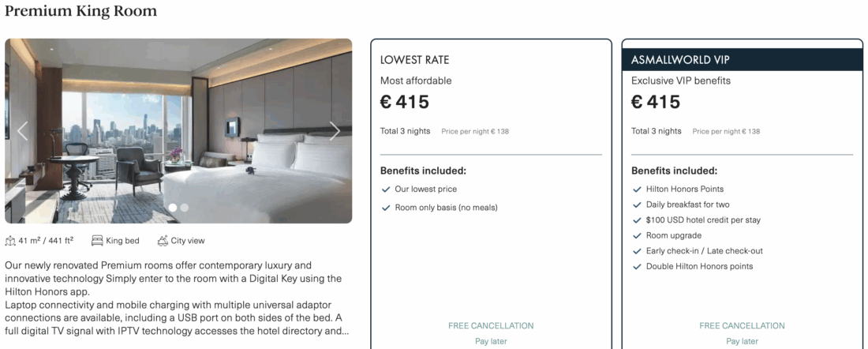
Task: Choose Pay later under Lowest Rate
Action: [x=491, y=341]
